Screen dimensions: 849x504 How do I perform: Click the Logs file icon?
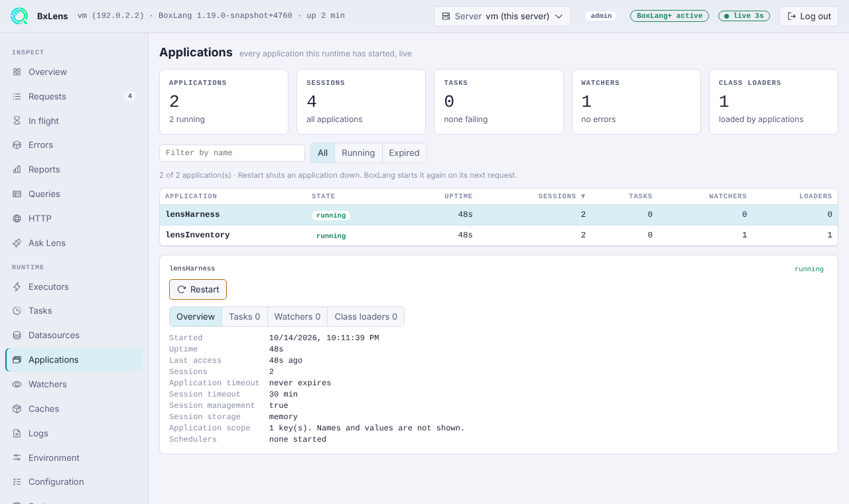point(17,433)
